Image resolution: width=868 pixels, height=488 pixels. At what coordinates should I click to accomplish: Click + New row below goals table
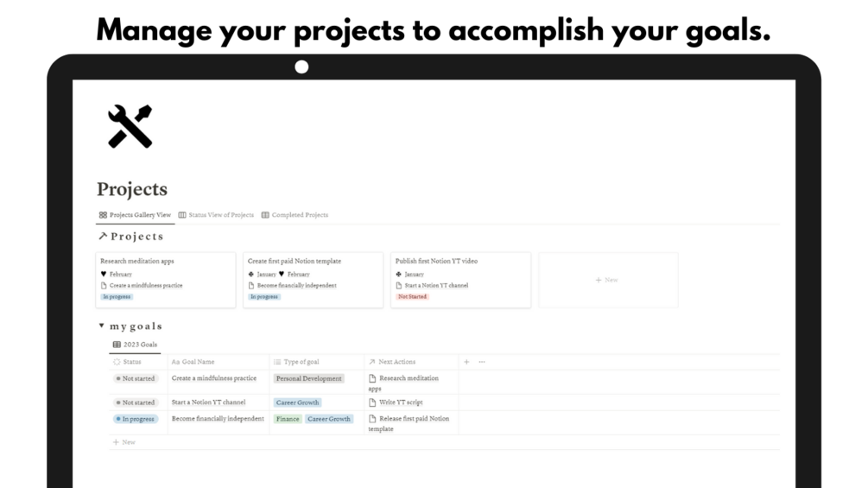pos(124,442)
